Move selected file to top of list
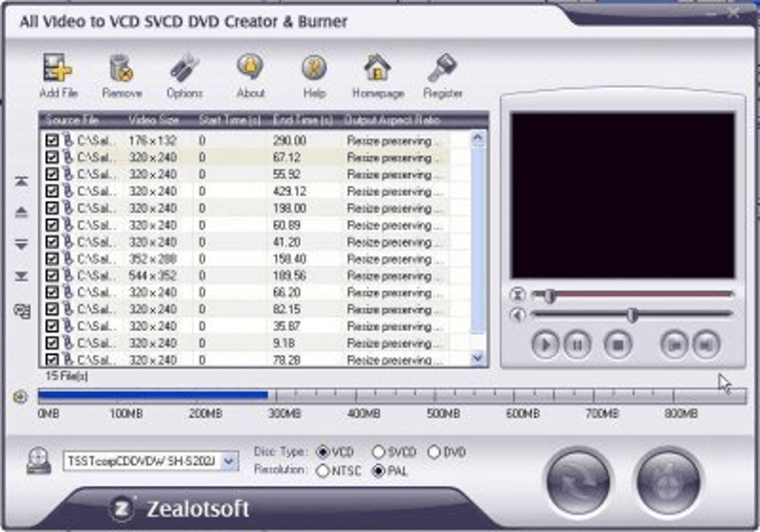The height and width of the screenshot is (532, 760). point(22,181)
